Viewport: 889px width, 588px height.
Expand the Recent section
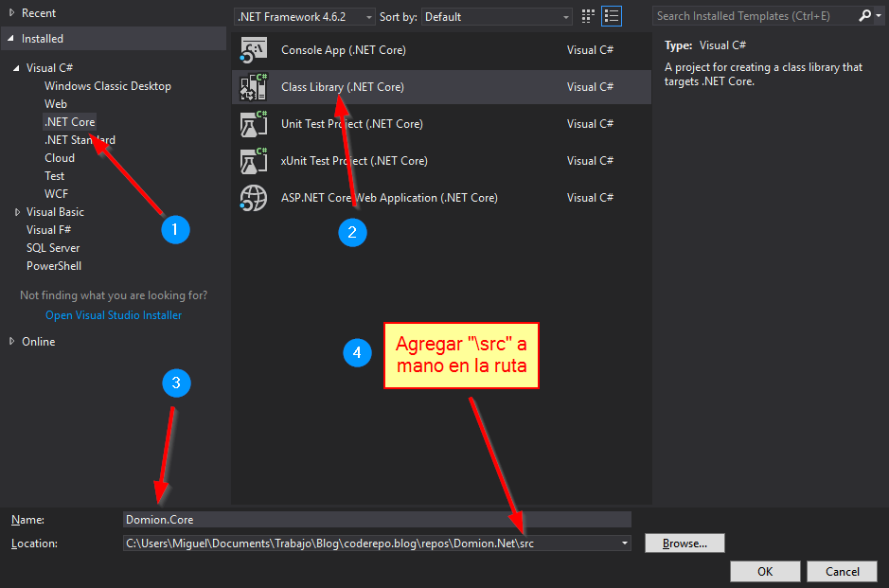click(x=12, y=12)
